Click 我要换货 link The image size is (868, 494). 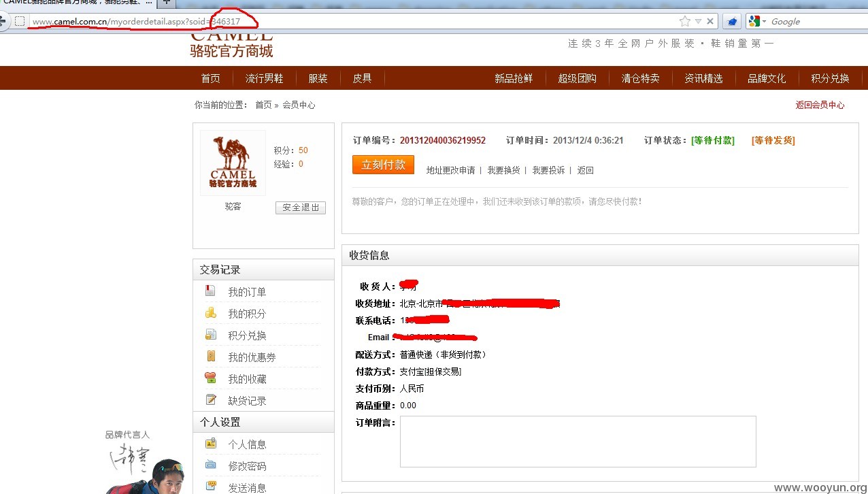tap(503, 170)
